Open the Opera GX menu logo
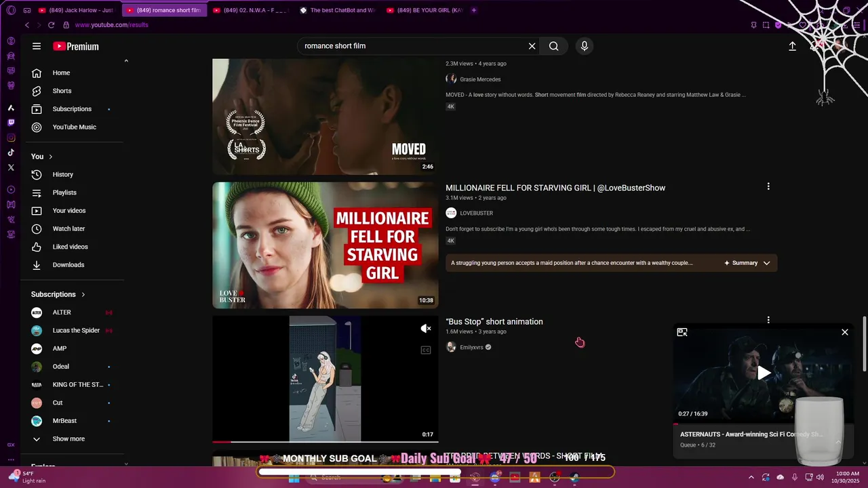868x488 pixels. point(11,10)
